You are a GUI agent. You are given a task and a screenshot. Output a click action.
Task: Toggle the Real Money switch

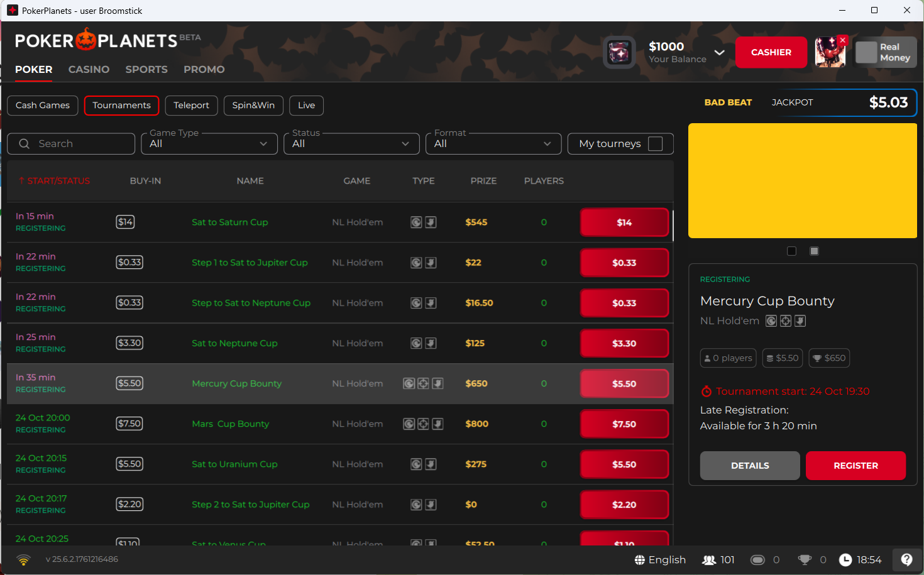click(866, 52)
